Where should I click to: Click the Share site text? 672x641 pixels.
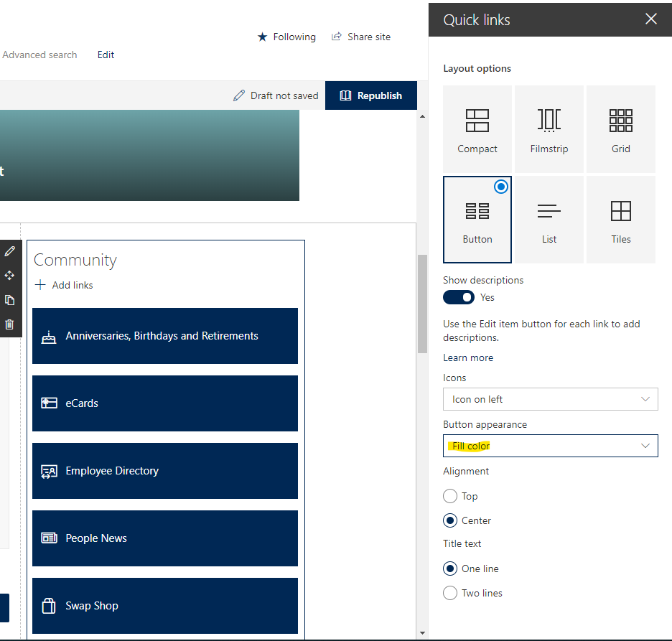pyautogui.click(x=369, y=37)
